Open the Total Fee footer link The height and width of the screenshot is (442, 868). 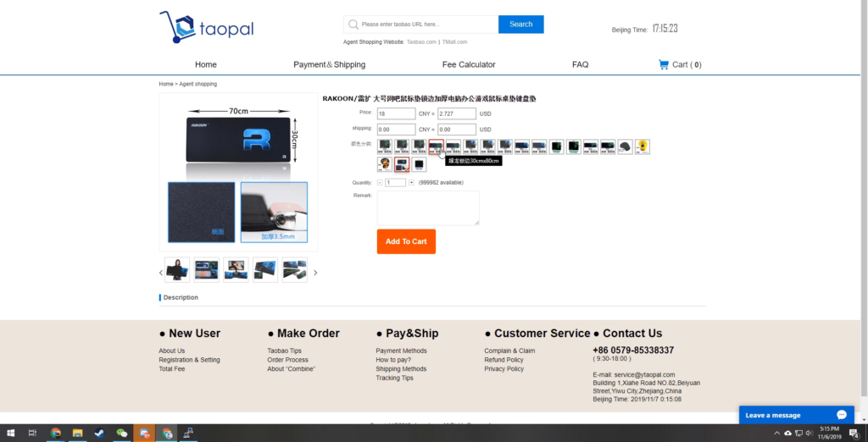(x=172, y=369)
